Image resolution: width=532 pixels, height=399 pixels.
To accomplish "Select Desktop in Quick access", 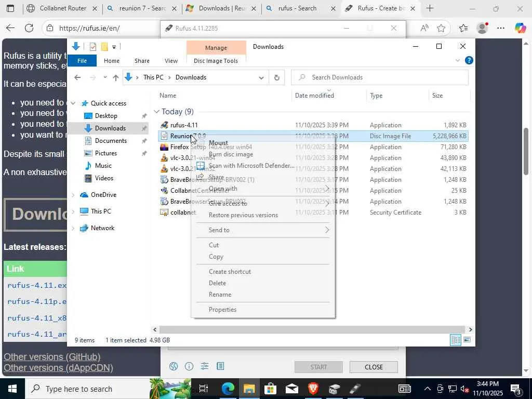I will pos(106,116).
